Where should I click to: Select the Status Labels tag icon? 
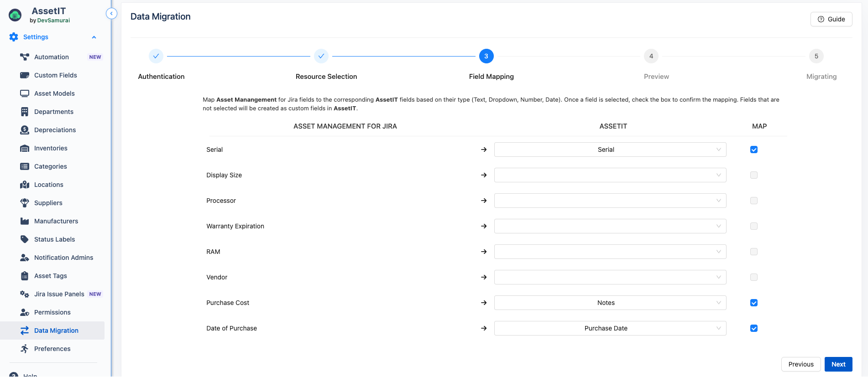25,239
